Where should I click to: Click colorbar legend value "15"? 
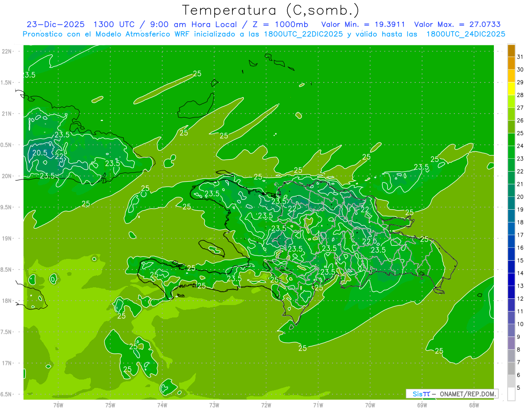coord(520,261)
